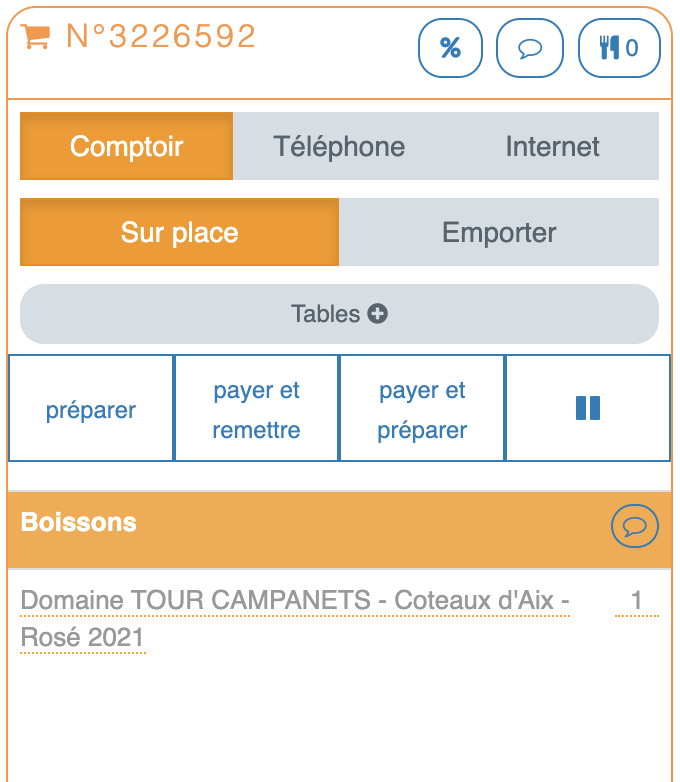Switch order channel to Téléphone
Screen dimensions: 680x782
339,146
